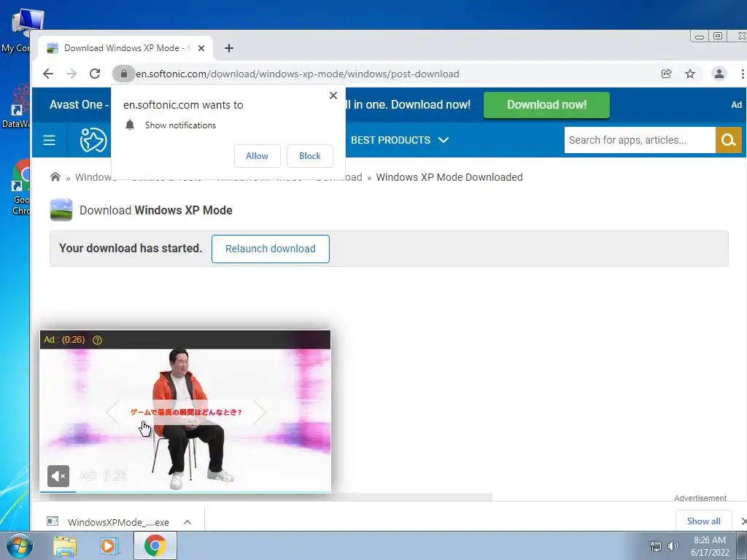
Task: Go to the home breadcrumb icon
Action: pos(55,177)
